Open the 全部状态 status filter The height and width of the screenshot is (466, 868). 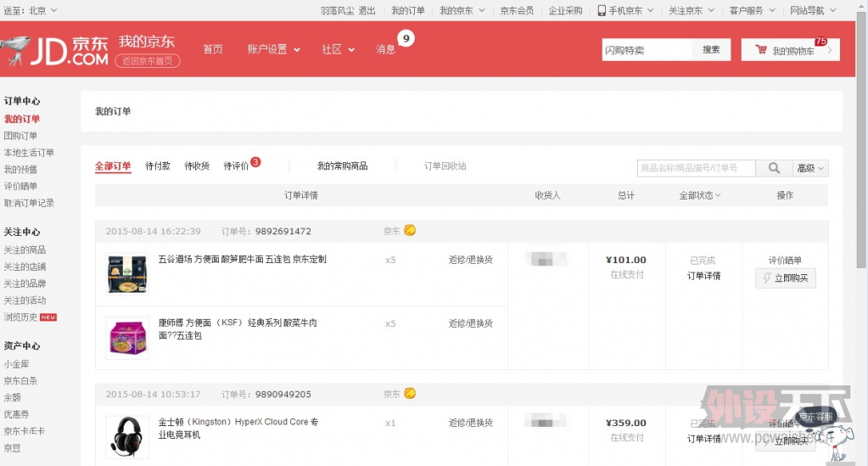point(700,195)
